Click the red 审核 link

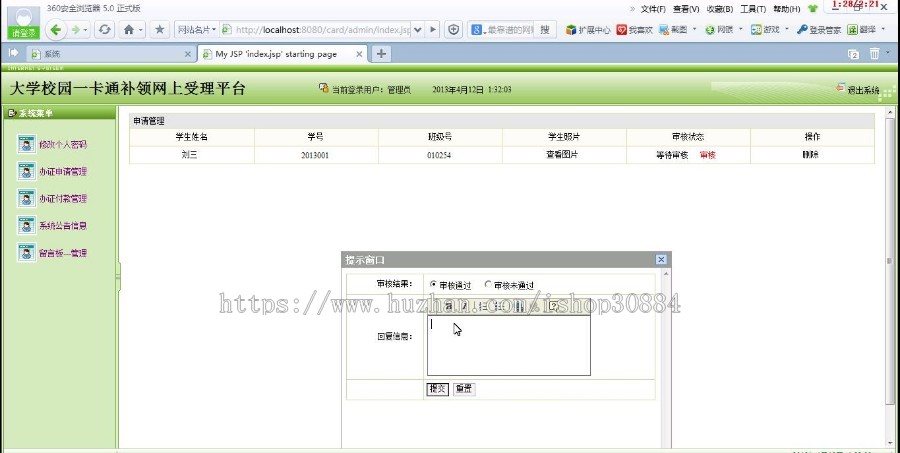coord(708,155)
